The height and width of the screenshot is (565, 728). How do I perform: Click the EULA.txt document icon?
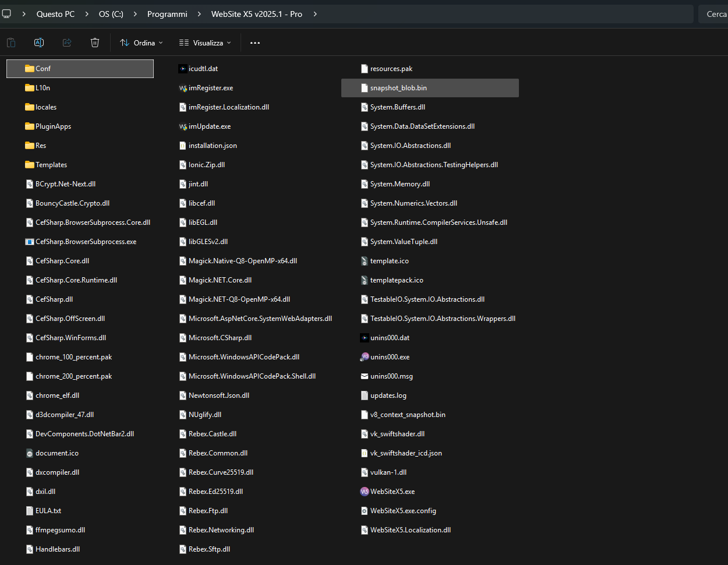30,511
